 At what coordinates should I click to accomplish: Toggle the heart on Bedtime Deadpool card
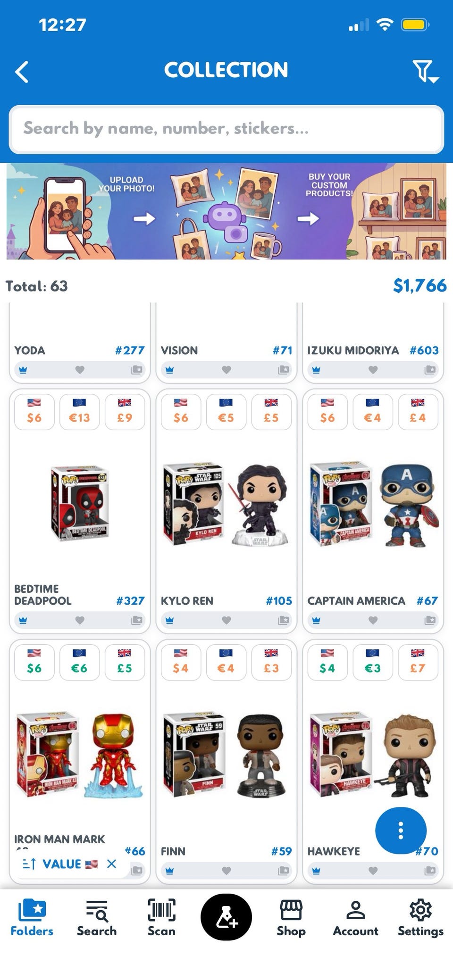click(80, 621)
